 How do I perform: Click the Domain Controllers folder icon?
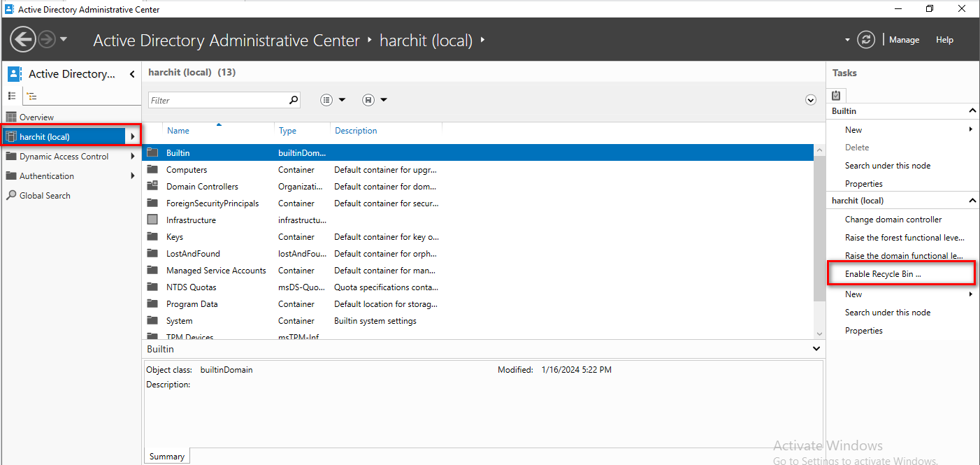(152, 187)
